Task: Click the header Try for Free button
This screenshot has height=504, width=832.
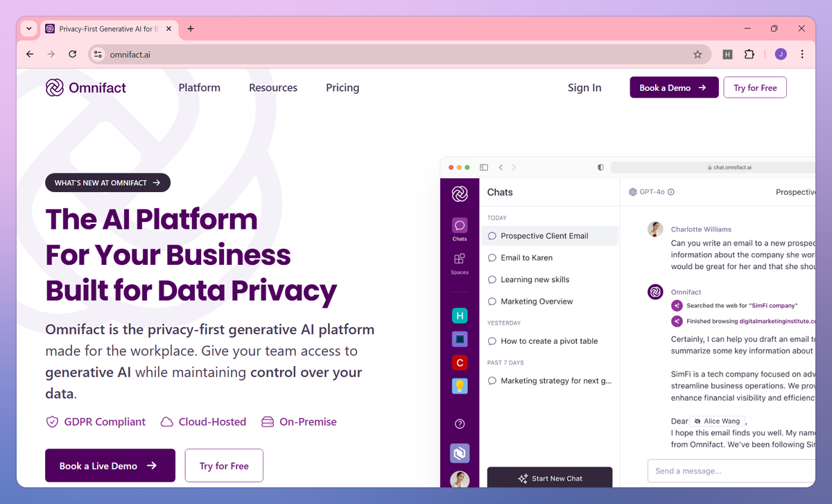Action: 755,87
